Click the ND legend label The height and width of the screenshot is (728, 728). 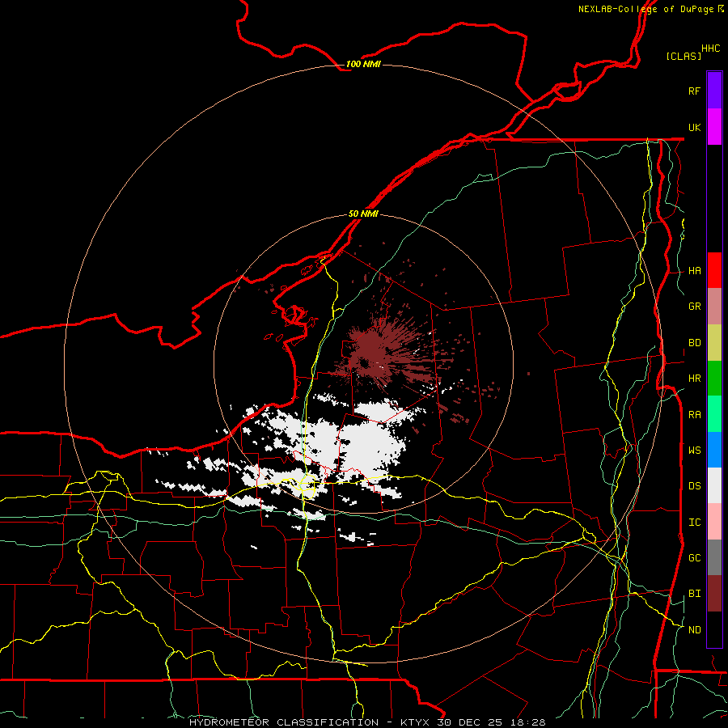click(x=695, y=630)
